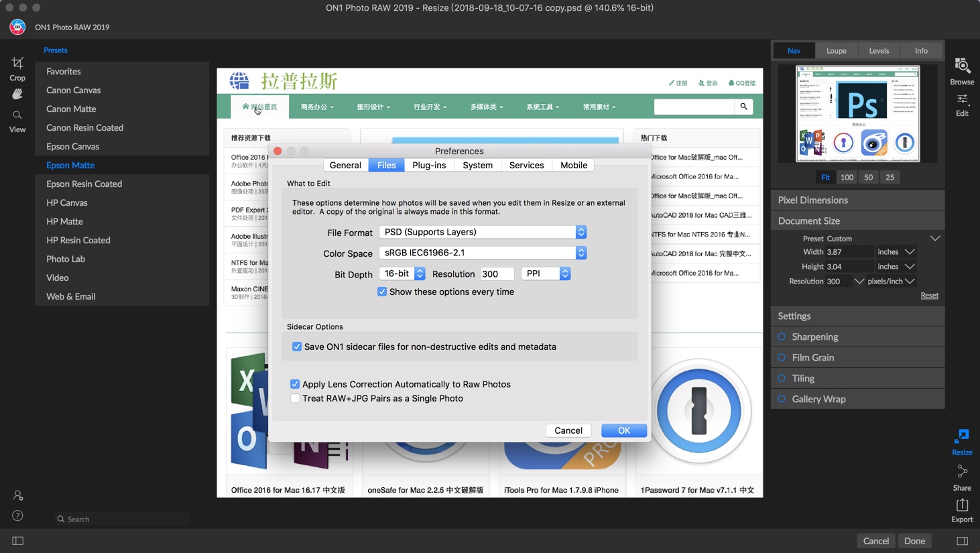Open the Width inches unit dropdown
Image resolution: width=980 pixels, height=553 pixels.
click(910, 252)
